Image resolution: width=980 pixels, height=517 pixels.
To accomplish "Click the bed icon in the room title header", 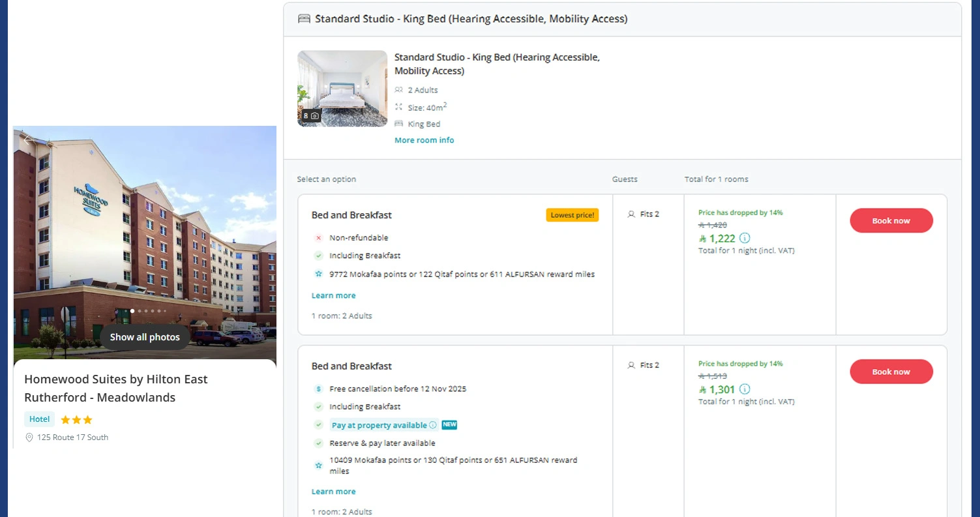I will 303,19.
